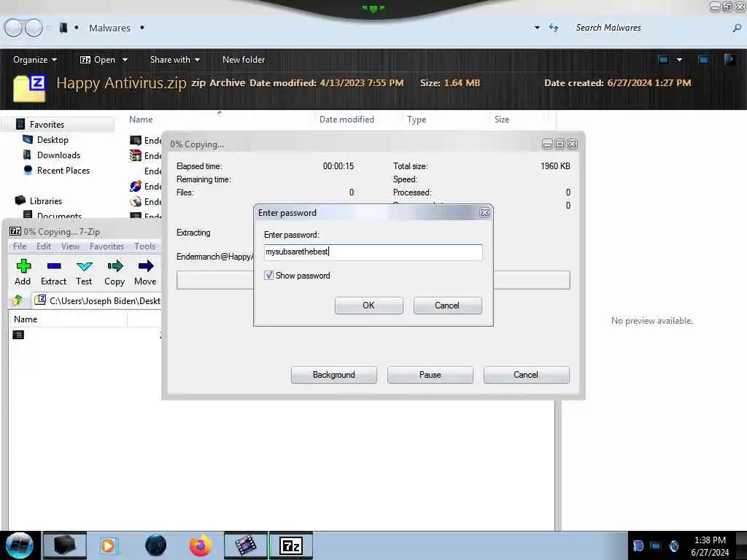Select Libraries in the navigation pane
This screenshot has height=560, width=747.
point(46,201)
